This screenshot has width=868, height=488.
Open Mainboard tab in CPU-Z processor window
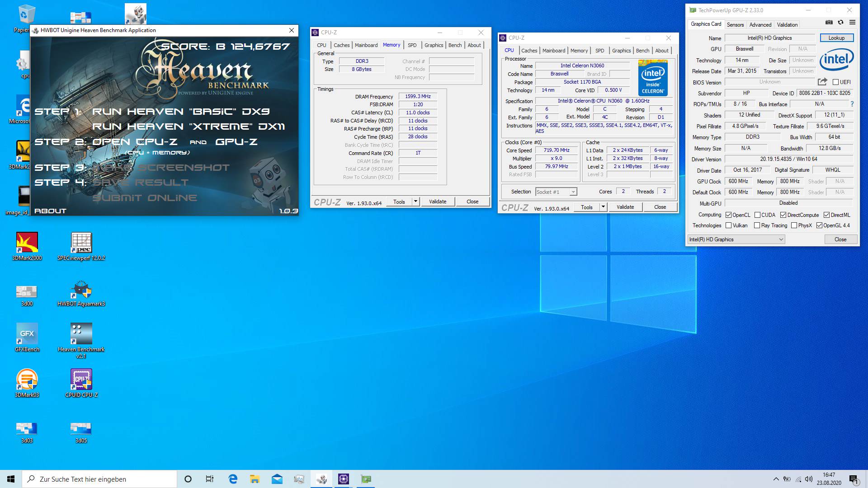click(x=554, y=51)
